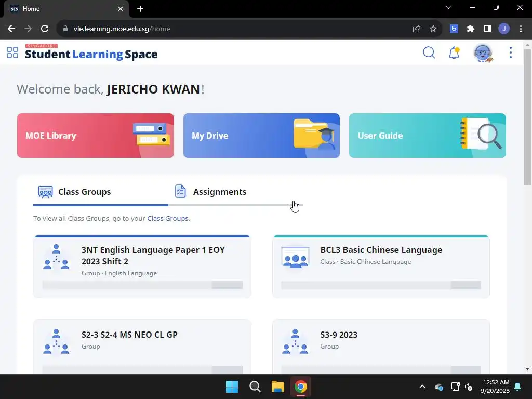Viewport: 532px width, 399px height.
Task: Switch to the Class Groups tab
Action: click(x=101, y=192)
